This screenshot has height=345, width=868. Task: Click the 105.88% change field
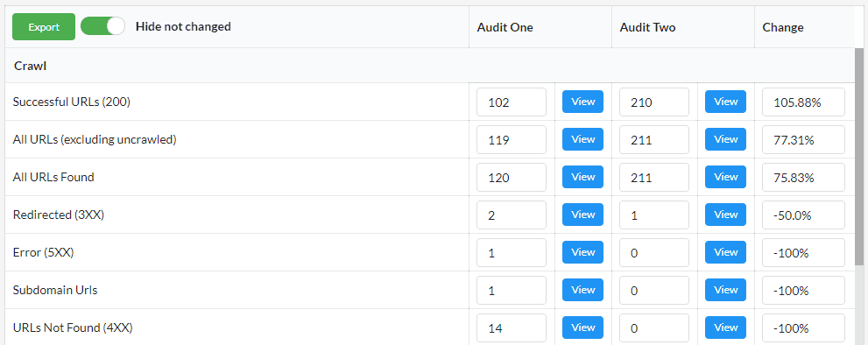coord(804,102)
